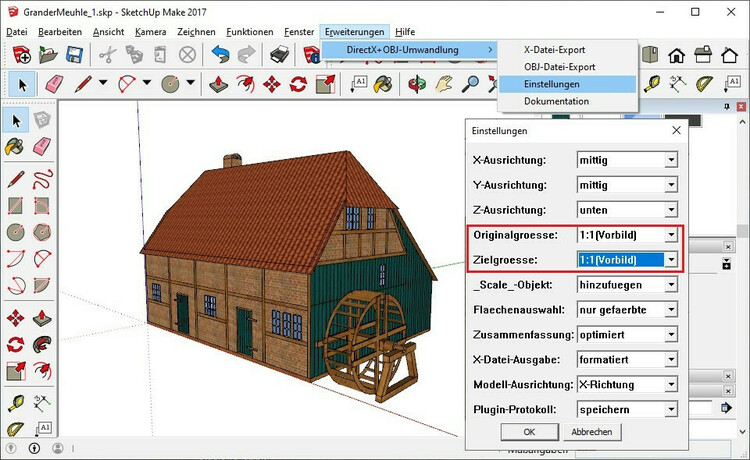
Task: Click the Open file folder icon
Action: (x=48, y=55)
